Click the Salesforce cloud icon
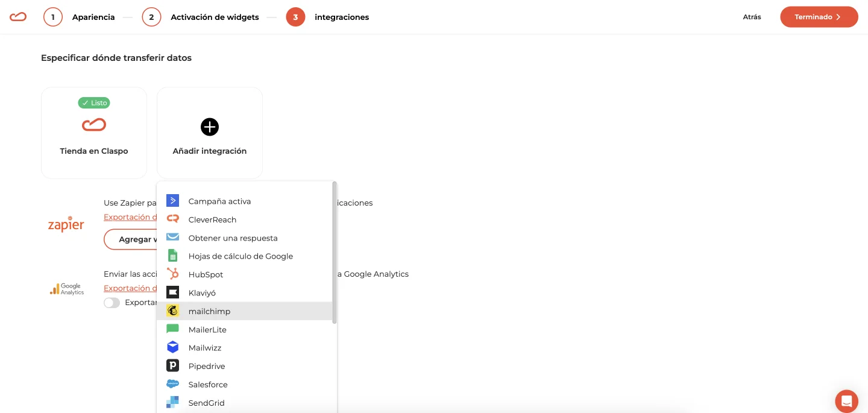The image size is (868, 413). pos(172,384)
